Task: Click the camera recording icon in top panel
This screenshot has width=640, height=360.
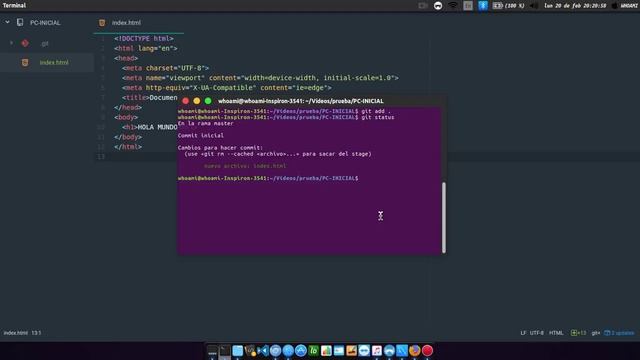Action: coord(423,6)
